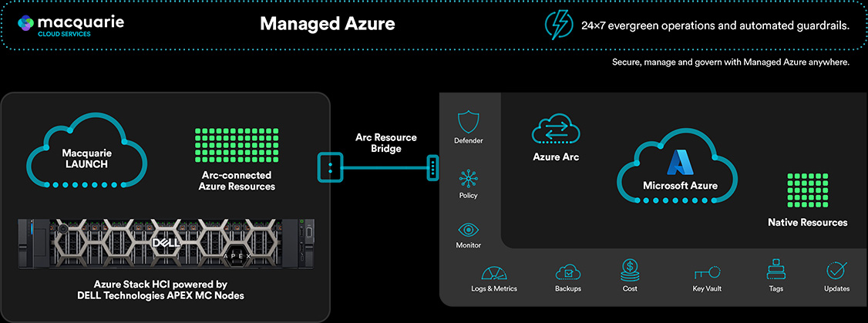Click the left Arc Resource Bridge connector
Image resolution: width=868 pixels, height=323 pixels.
330,167
